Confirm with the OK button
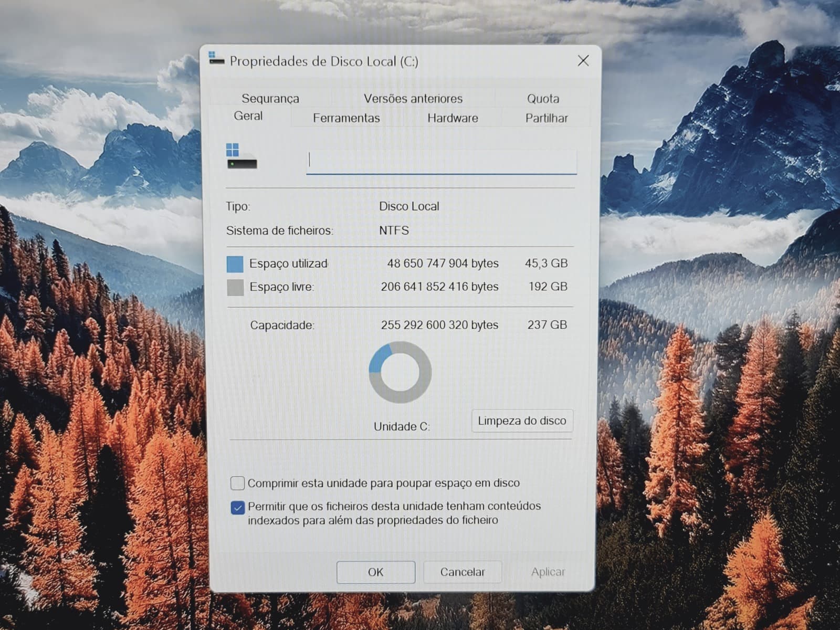The image size is (840, 630). [x=376, y=572]
